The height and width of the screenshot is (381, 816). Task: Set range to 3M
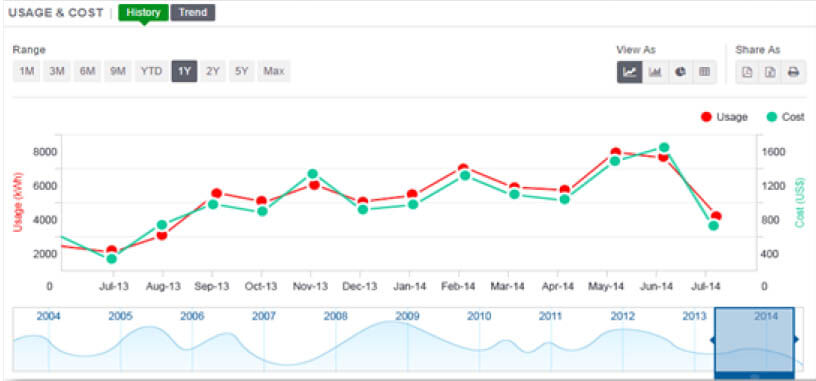point(57,71)
